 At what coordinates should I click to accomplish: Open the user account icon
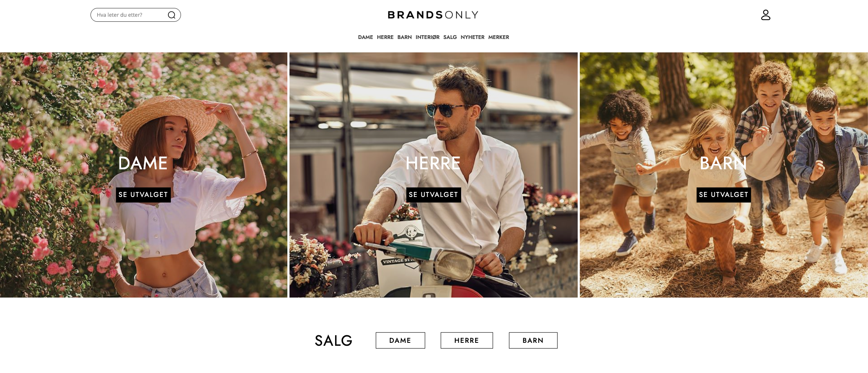(x=765, y=15)
